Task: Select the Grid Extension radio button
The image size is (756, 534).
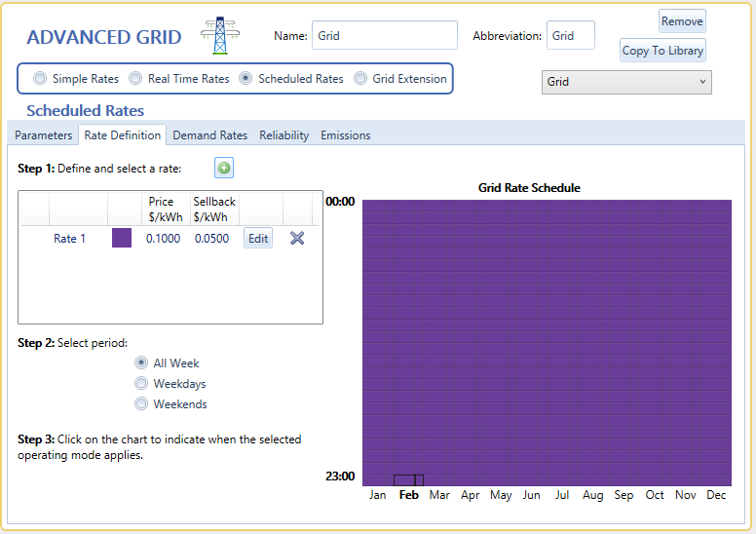Action: tap(360, 79)
